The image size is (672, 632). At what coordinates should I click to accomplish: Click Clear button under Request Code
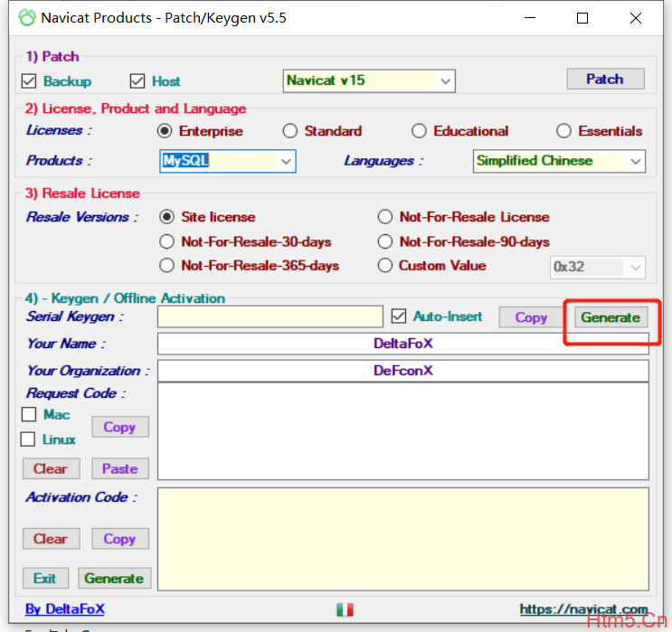(x=51, y=468)
